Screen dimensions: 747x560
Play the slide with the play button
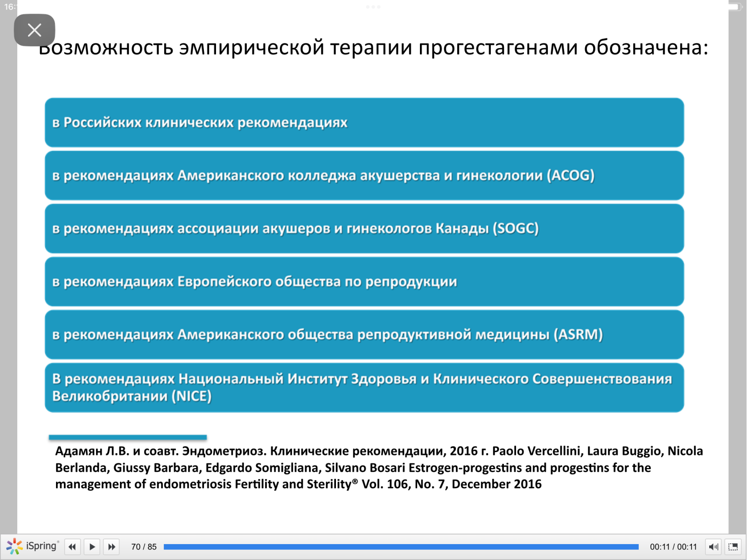click(x=92, y=547)
